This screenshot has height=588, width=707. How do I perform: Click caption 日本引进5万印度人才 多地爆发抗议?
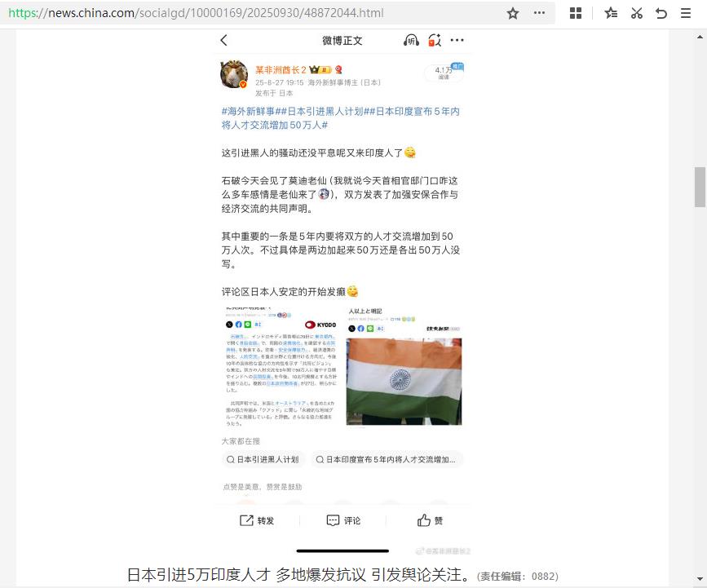click(246, 575)
